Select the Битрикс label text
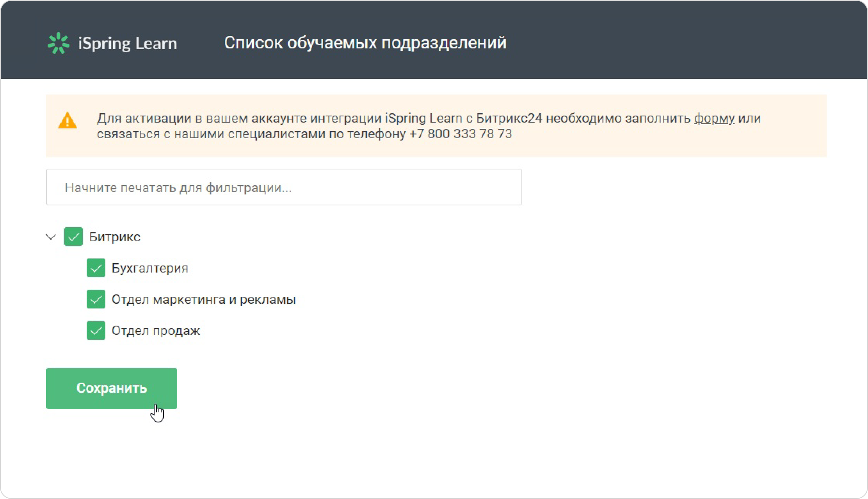This screenshot has width=868, height=499. tap(115, 237)
